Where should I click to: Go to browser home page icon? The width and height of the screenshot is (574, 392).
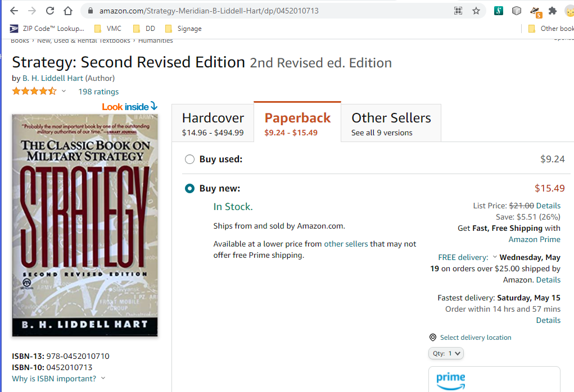[68, 11]
